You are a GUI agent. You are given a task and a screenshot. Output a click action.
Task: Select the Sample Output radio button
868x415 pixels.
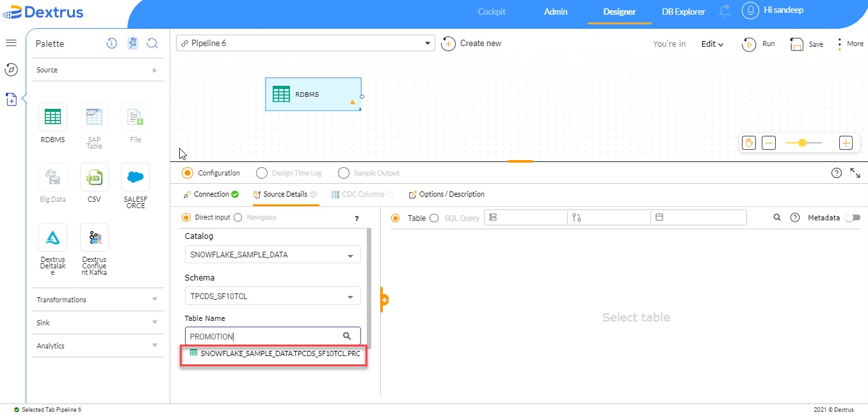coord(344,173)
